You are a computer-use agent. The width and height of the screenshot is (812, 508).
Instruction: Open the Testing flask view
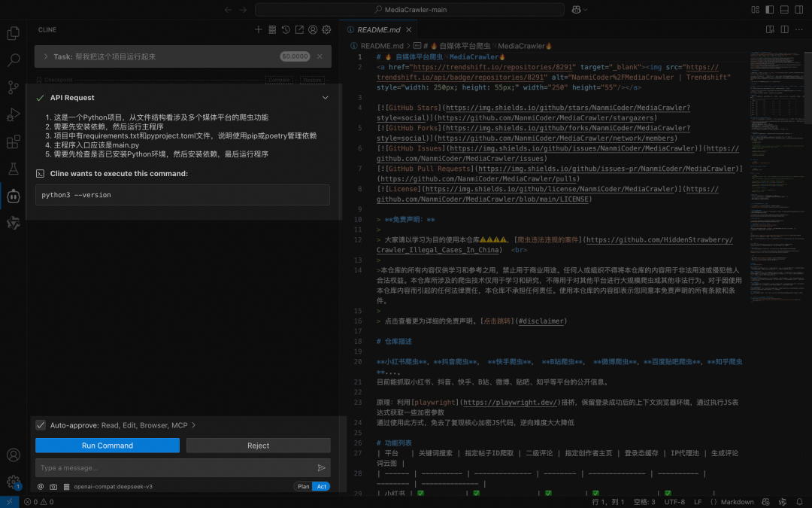14,169
